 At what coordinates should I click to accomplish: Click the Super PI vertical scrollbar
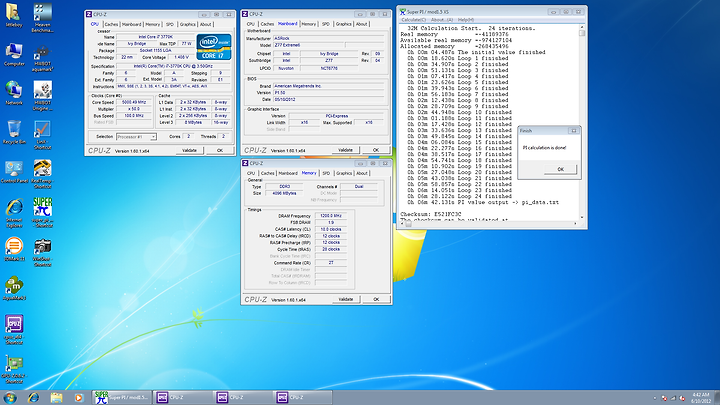[x=582, y=123]
